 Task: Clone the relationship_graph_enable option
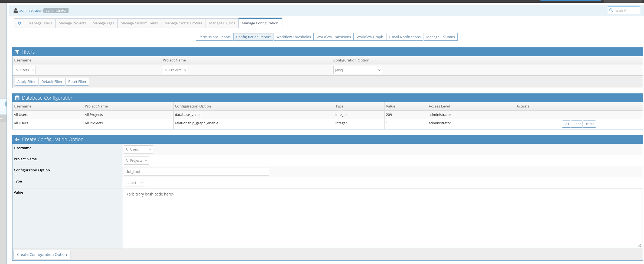pyautogui.click(x=577, y=124)
